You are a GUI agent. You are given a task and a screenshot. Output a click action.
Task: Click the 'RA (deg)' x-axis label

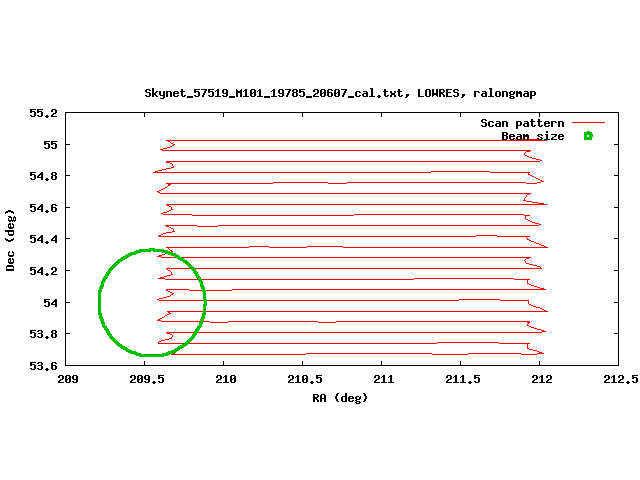(x=340, y=398)
